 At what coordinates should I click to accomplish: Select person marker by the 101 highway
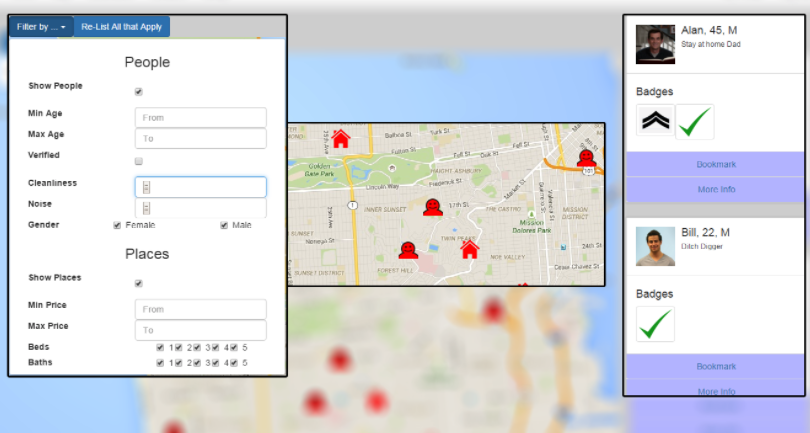pos(586,158)
